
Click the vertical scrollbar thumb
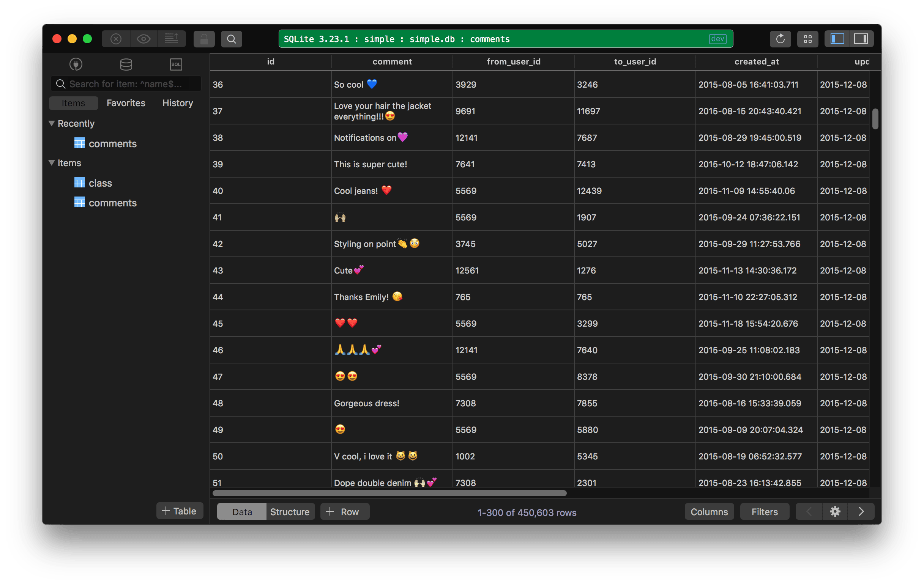(875, 119)
